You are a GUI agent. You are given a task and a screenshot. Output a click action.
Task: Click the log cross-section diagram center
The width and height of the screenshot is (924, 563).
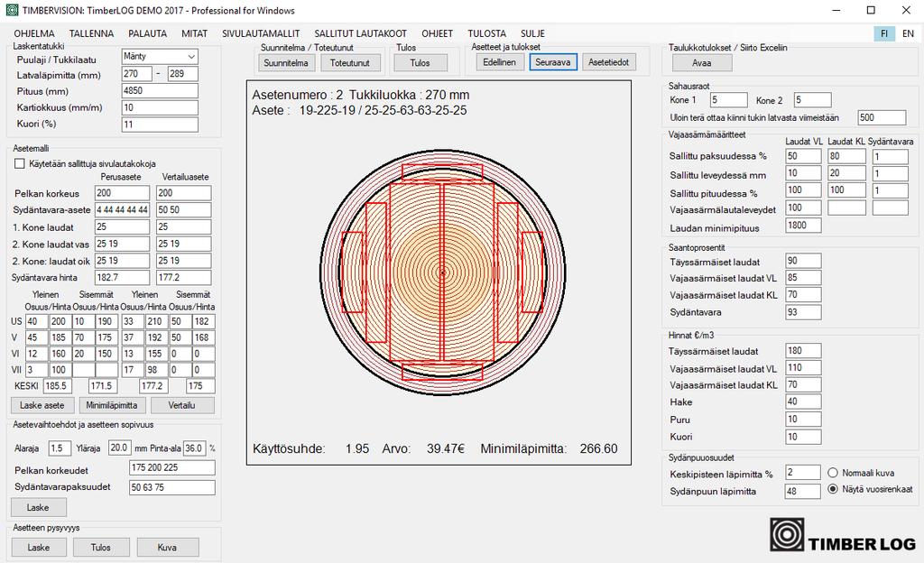pyautogui.click(x=442, y=272)
